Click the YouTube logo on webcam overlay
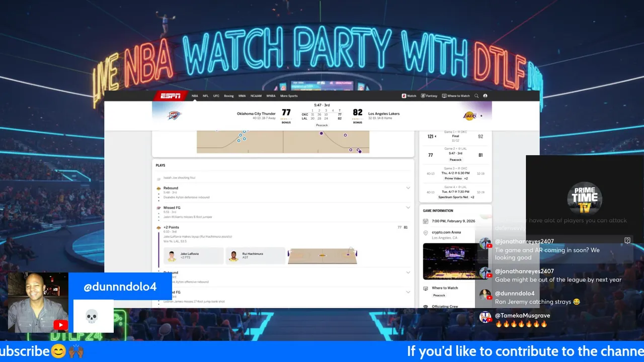The image size is (644, 362). pyautogui.click(x=60, y=325)
